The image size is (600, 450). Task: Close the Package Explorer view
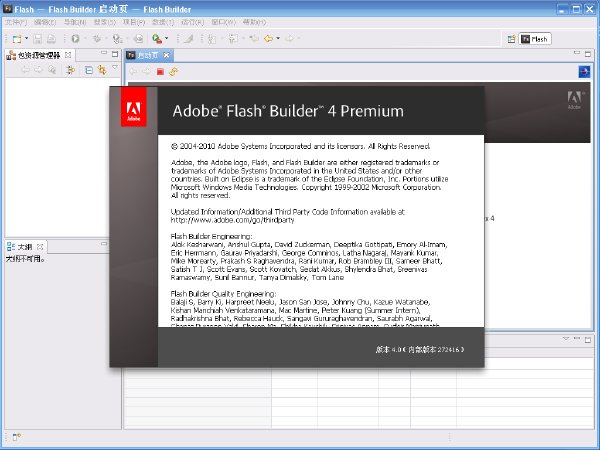point(68,55)
